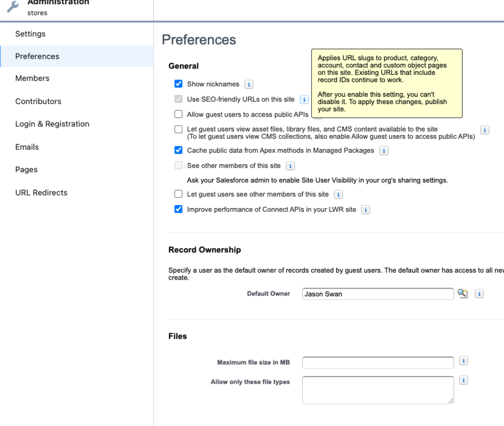Click info icon for Allow only these file types
This screenshot has height=426, width=504.
[x=463, y=380]
